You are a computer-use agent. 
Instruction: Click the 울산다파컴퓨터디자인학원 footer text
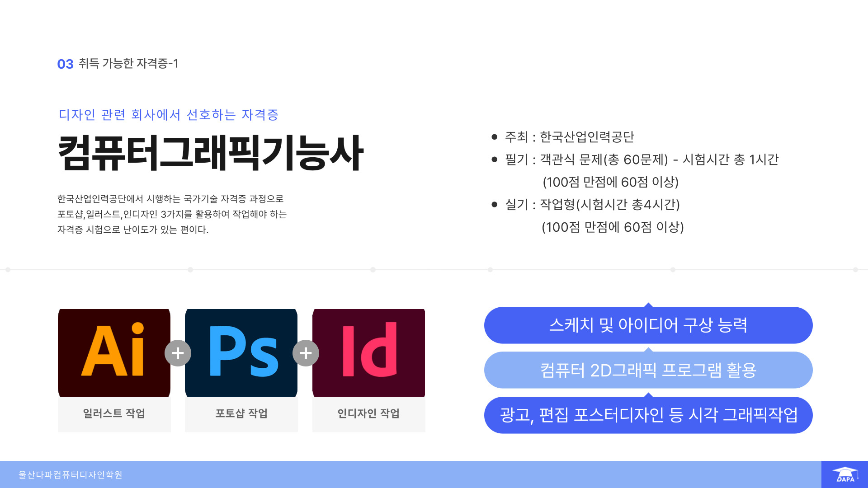point(71,475)
